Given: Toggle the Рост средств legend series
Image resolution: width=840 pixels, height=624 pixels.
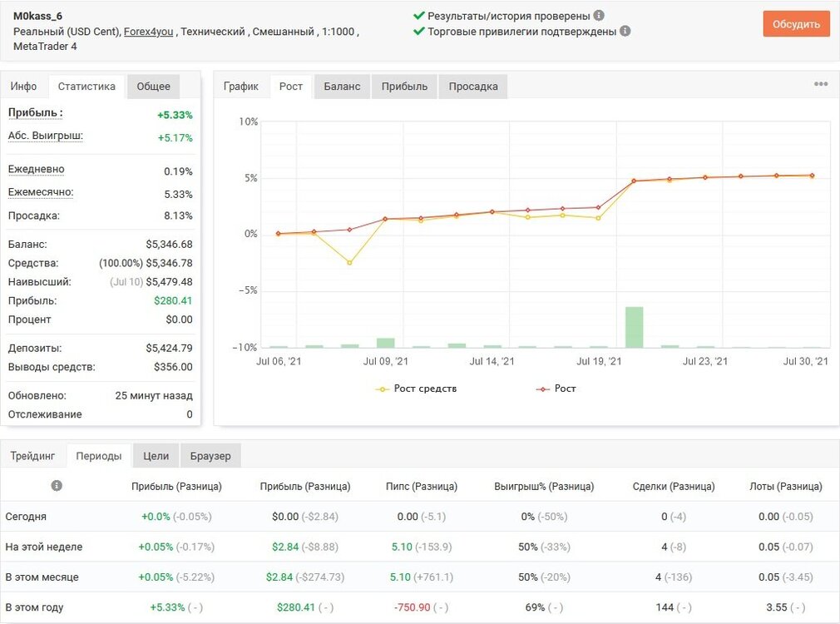Looking at the screenshot, I should pyautogui.click(x=416, y=389).
